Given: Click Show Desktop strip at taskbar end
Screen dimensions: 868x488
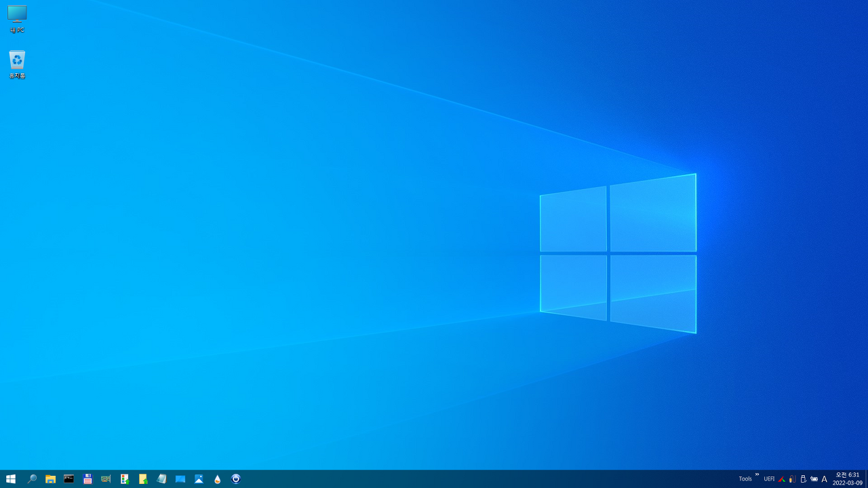Looking at the screenshot, I should point(867,479).
